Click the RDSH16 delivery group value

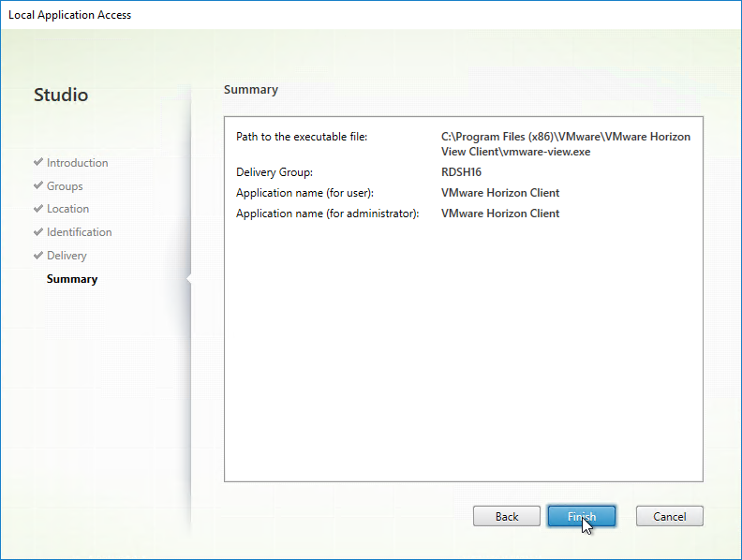[x=461, y=172]
